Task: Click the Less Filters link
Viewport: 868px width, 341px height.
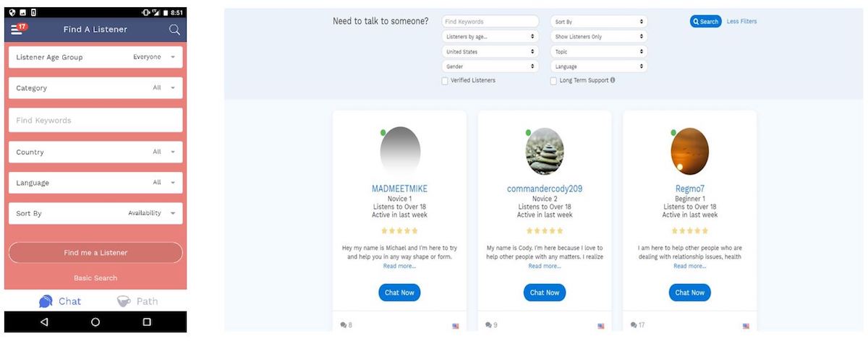Action: tap(741, 22)
